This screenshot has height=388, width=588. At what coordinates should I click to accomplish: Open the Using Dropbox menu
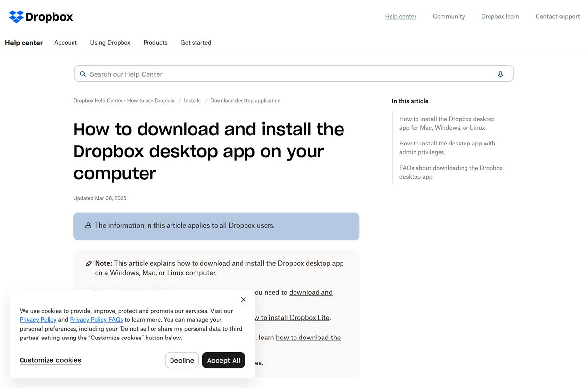(110, 43)
